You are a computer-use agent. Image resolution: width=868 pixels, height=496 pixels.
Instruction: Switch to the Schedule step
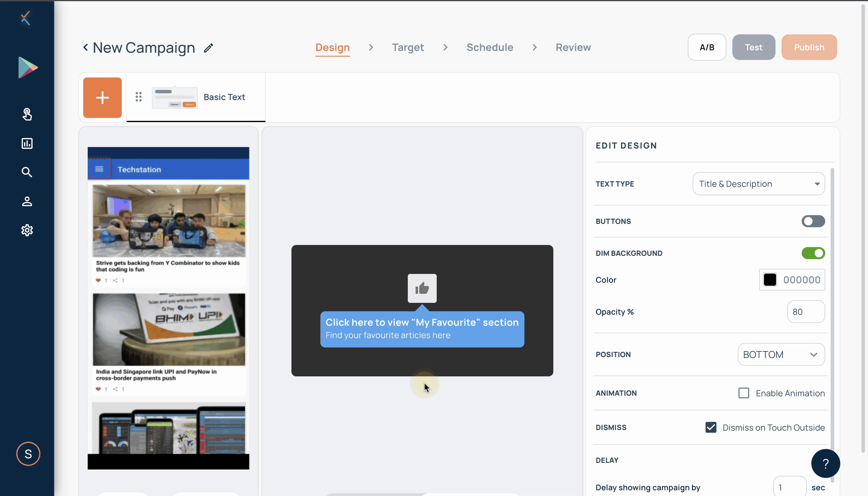489,47
